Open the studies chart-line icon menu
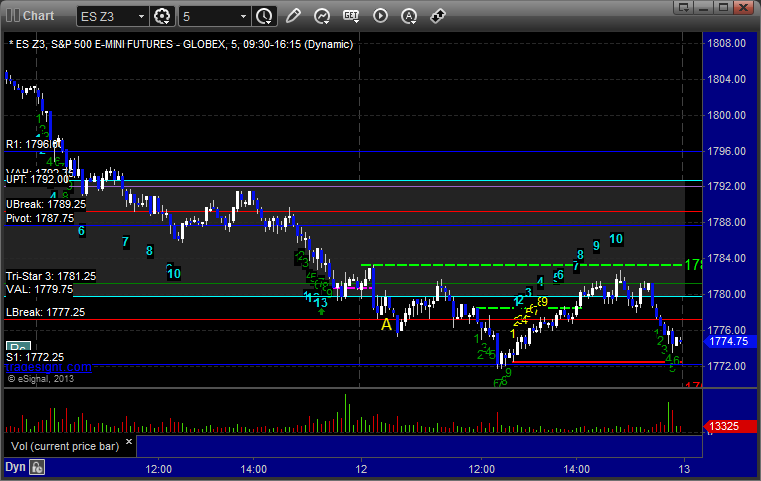The image size is (761, 481). [322, 16]
